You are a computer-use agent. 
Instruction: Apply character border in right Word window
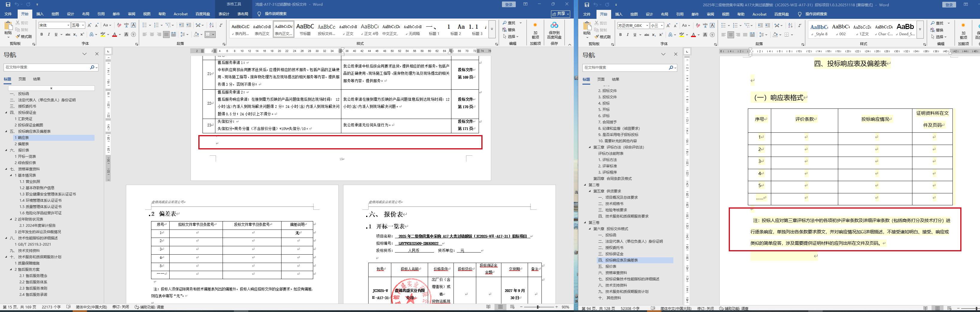click(x=712, y=25)
